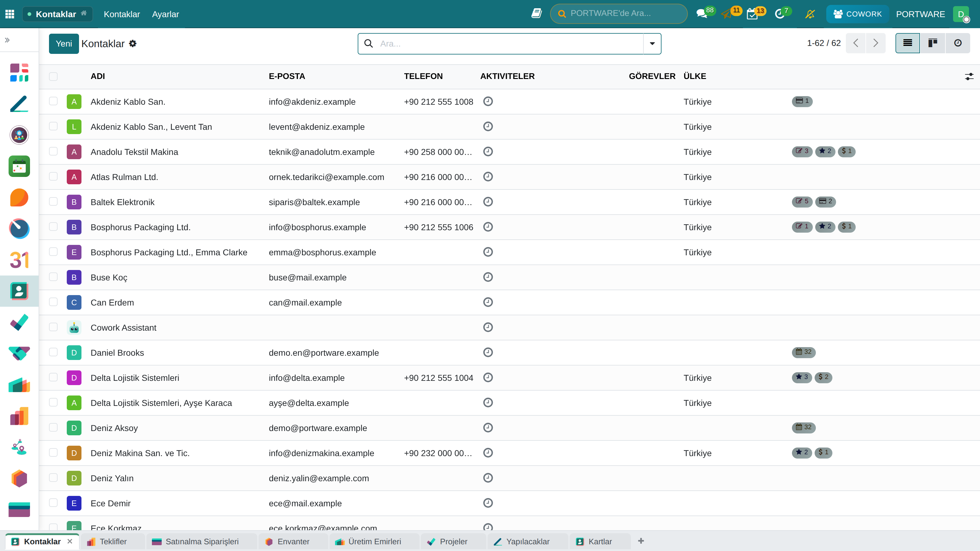Open the knowledge book icon in top bar
This screenshot has width=980, height=551.
pyautogui.click(x=537, y=14)
